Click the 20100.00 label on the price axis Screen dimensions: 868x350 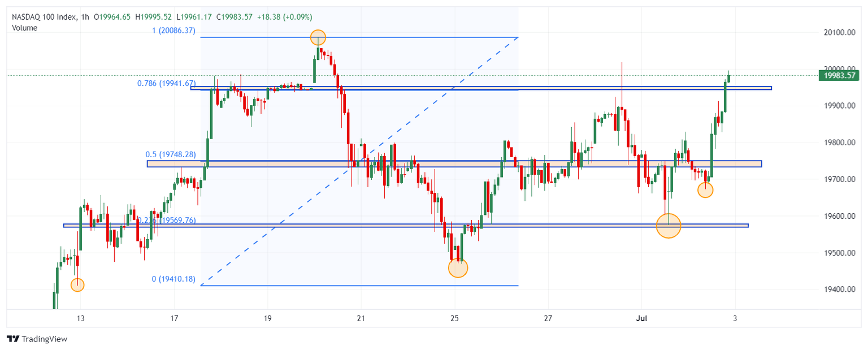click(x=835, y=33)
